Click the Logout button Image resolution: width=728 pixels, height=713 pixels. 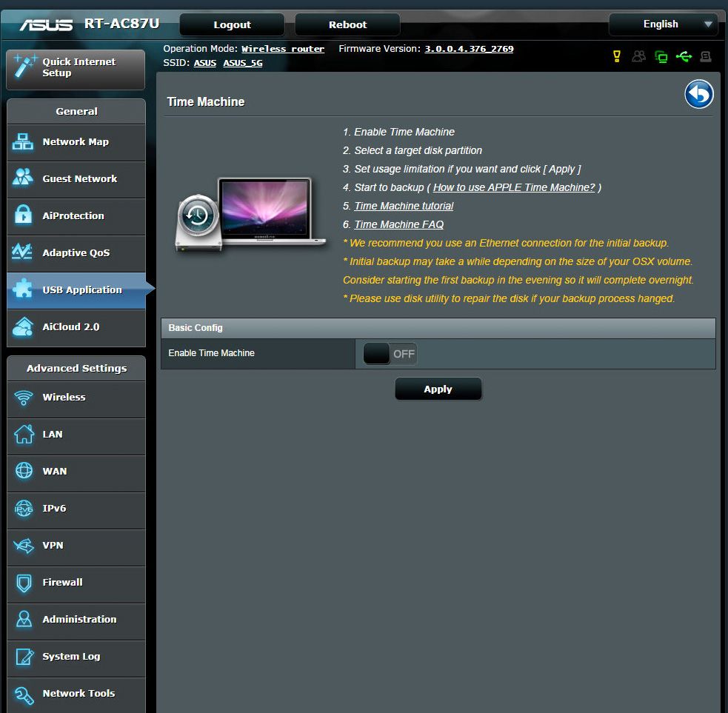click(232, 24)
